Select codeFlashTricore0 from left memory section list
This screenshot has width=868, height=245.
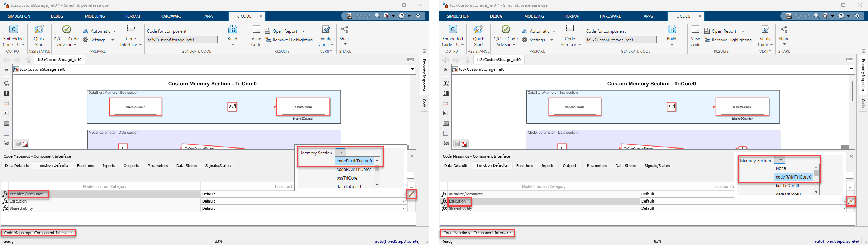(x=354, y=161)
